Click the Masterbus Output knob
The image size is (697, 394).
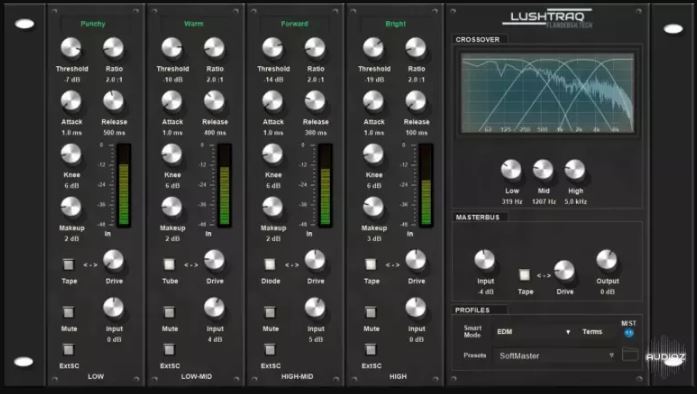[x=607, y=260]
